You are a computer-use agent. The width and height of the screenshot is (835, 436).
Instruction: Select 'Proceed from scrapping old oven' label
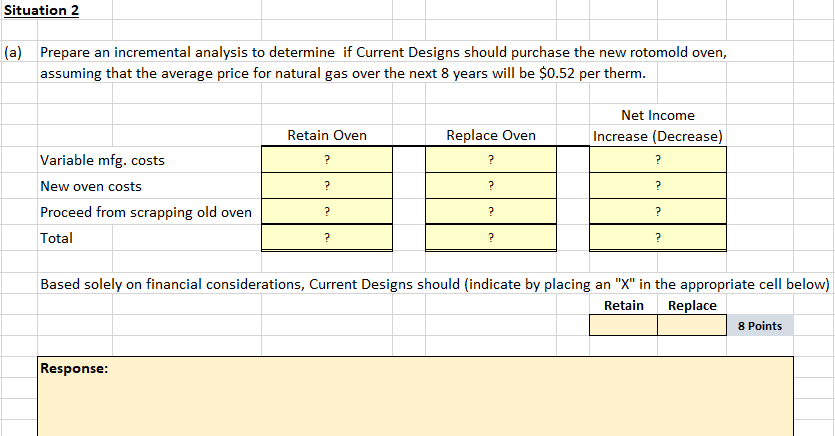146,212
